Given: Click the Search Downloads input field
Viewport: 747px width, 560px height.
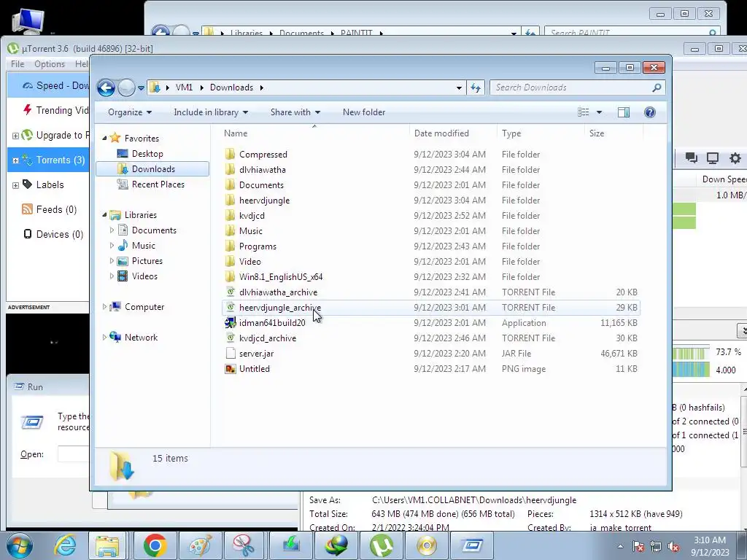Looking at the screenshot, I should point(572,87).
